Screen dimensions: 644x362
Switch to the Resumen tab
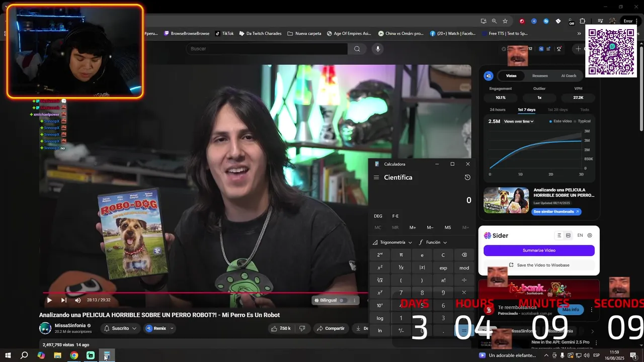click(x=540, y=76)
